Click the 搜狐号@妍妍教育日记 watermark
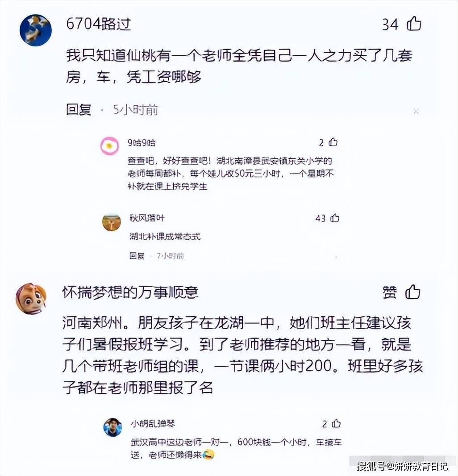 tap(402, 466)
